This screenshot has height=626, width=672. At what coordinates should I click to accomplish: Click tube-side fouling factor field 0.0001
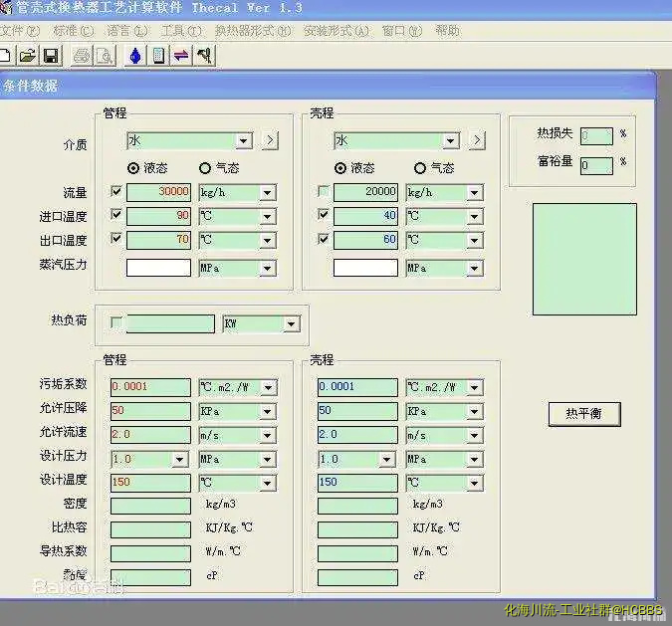[x=150, y=387]
